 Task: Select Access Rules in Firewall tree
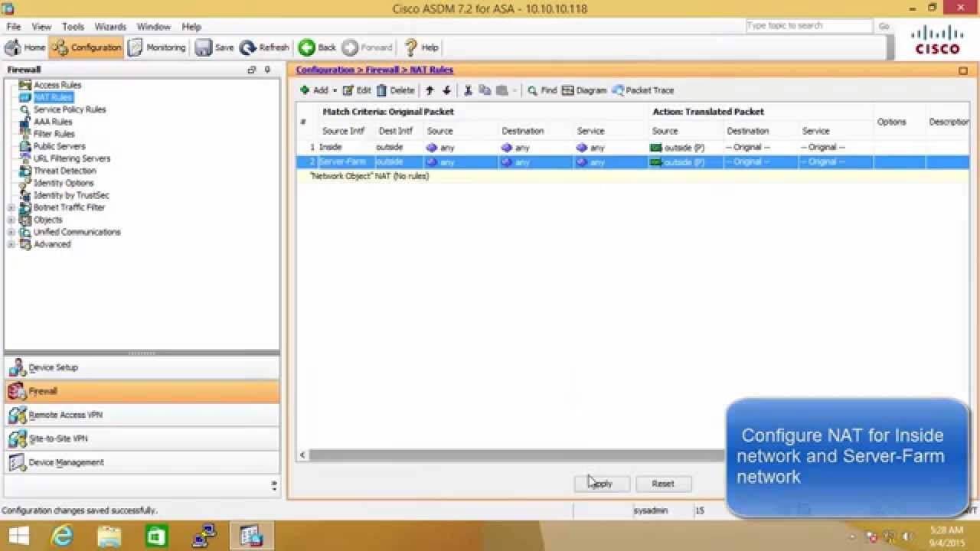tap(57, 85)
